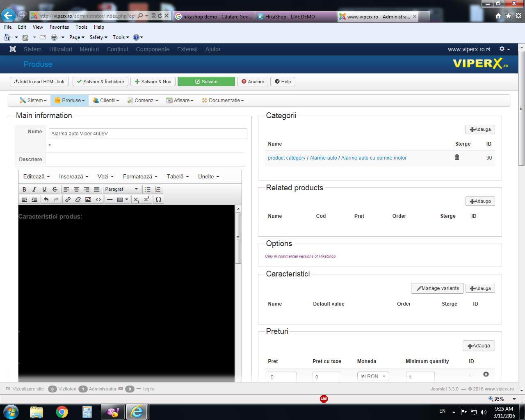Switch to the HikaShop - LIVE DEMO tab
The height and width of the screenshot is (420, 525).
tap(296, 16)
